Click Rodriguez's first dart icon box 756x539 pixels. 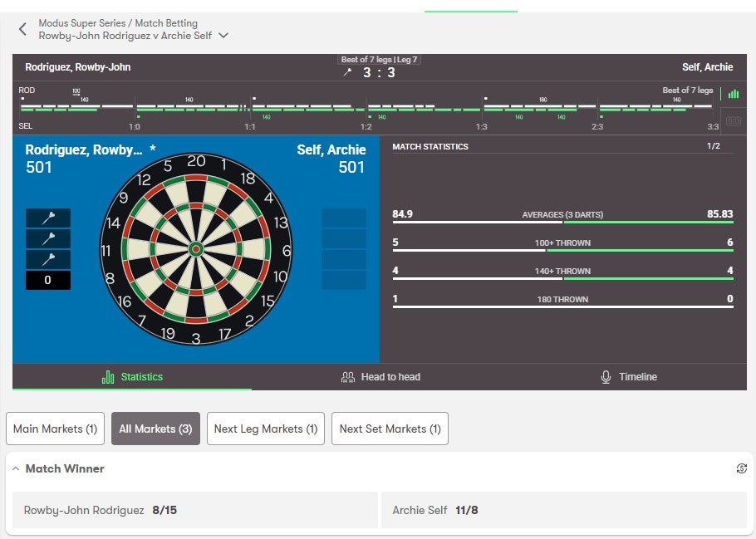coord(48,218)
